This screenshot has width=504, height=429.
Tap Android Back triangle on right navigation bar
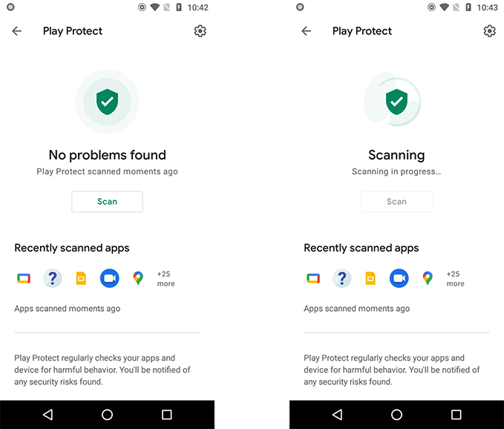337,415
